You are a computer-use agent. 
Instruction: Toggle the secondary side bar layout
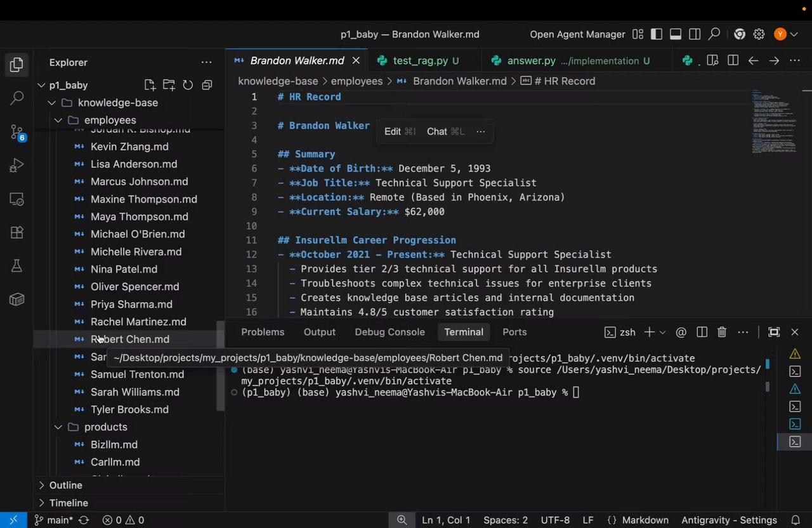click(x=695, y=34)
